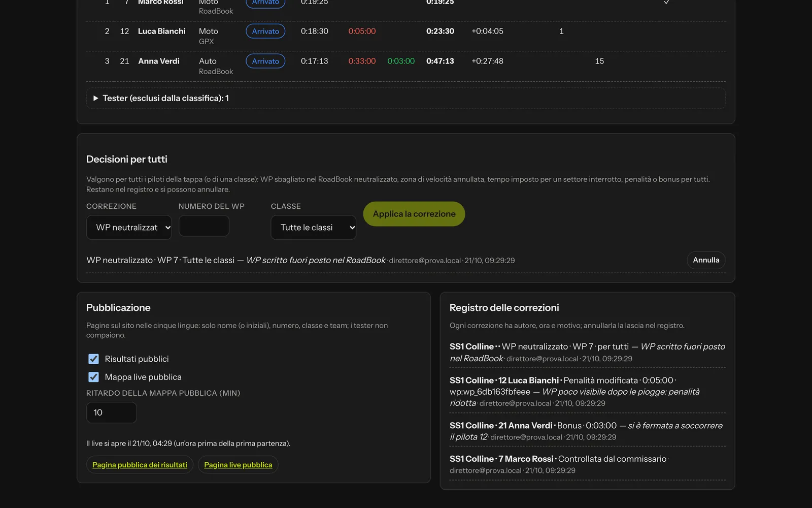The width and height of the screenshot is (812, 508).
Task: Click the Registro delle correzioni heading
Action: tap(504, 307)
